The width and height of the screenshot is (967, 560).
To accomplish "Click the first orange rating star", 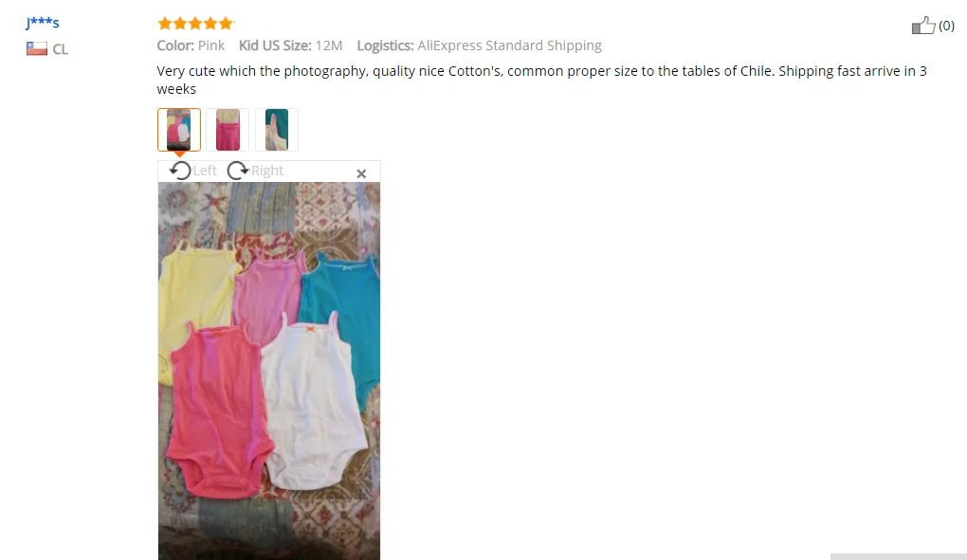I will pos(165,24).
